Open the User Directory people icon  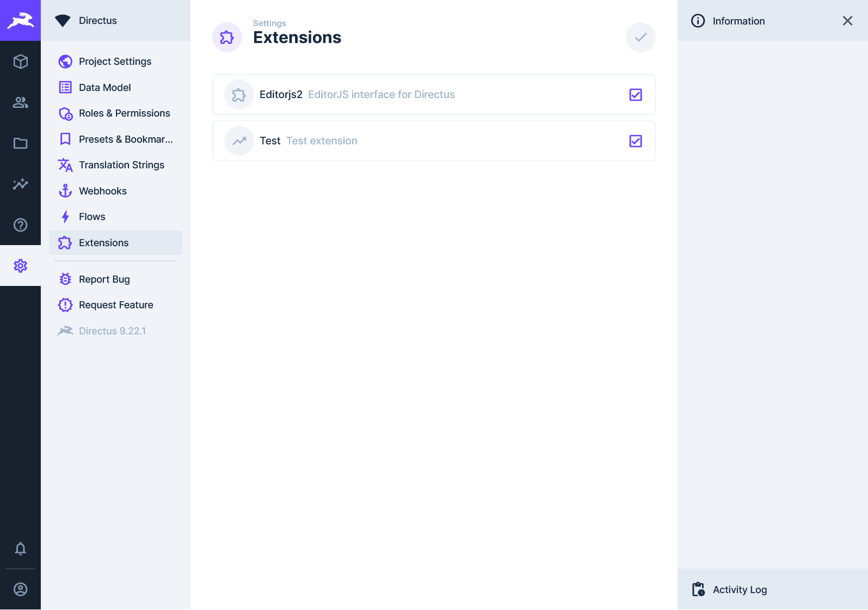click(x=20, y=102)
